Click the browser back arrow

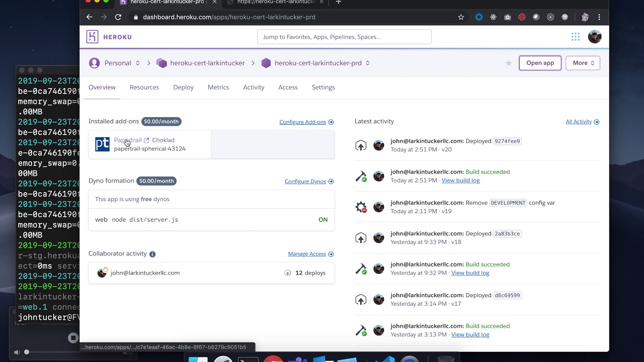(90, 17)
